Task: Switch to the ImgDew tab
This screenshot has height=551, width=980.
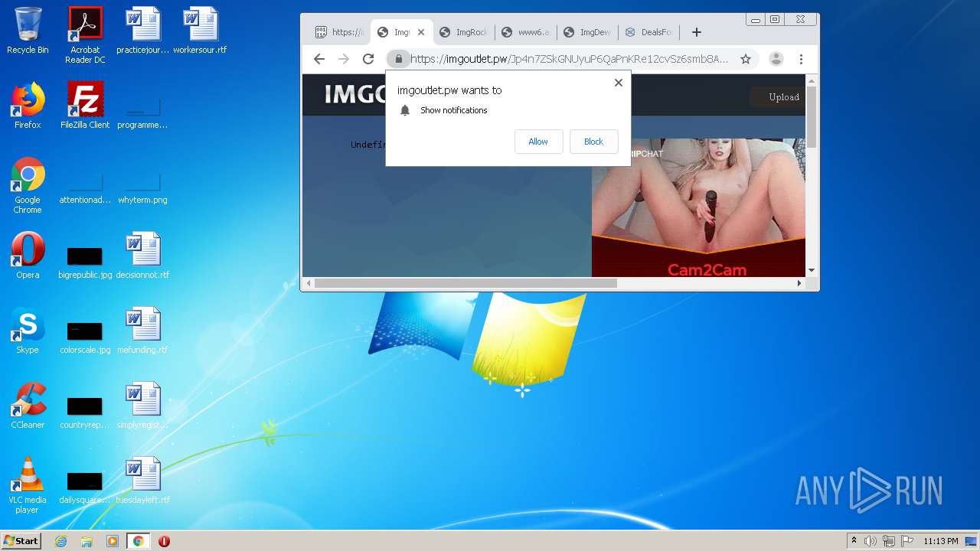Action: pyautogui.click(x=587, y=32)
